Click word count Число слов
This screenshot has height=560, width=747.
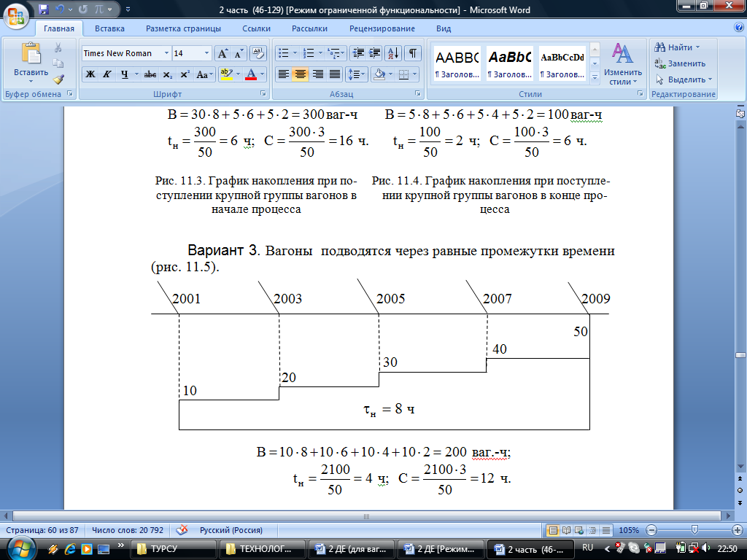[x=127, y=530]
